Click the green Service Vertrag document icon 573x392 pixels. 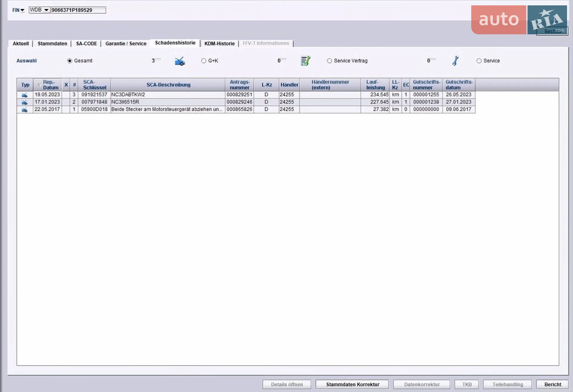[305, 61]
